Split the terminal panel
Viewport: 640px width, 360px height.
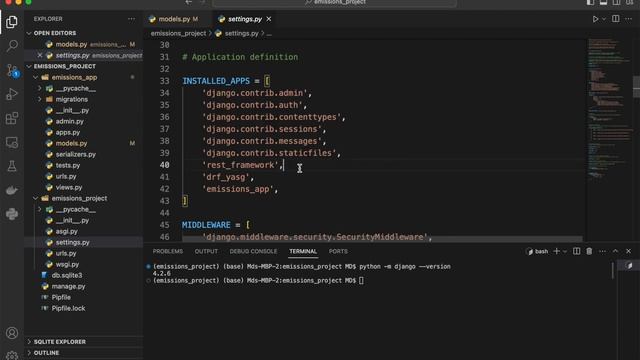(576, 251)
